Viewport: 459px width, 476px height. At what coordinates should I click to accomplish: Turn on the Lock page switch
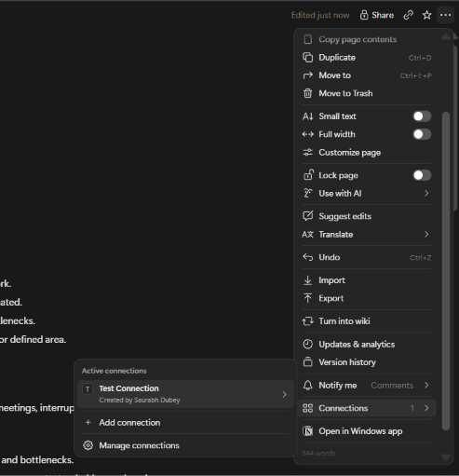[422, 175]
